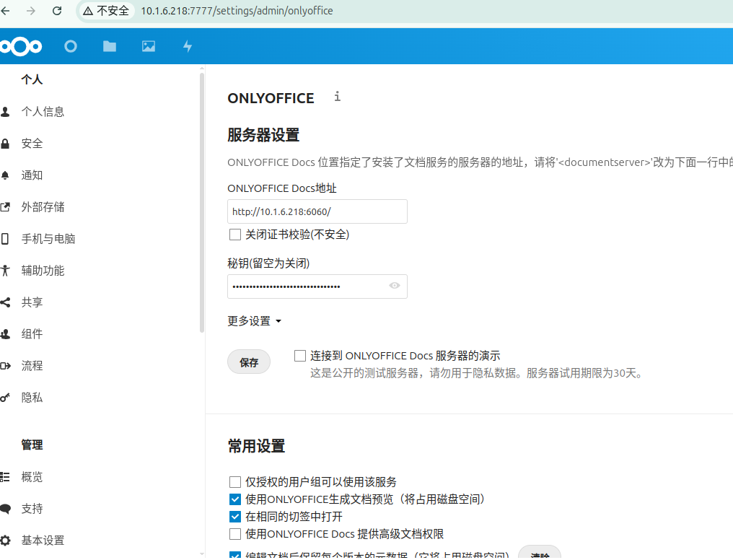Click the group icon beside 组件
Screen dimensions: 733x560
[x=5, y=334]
